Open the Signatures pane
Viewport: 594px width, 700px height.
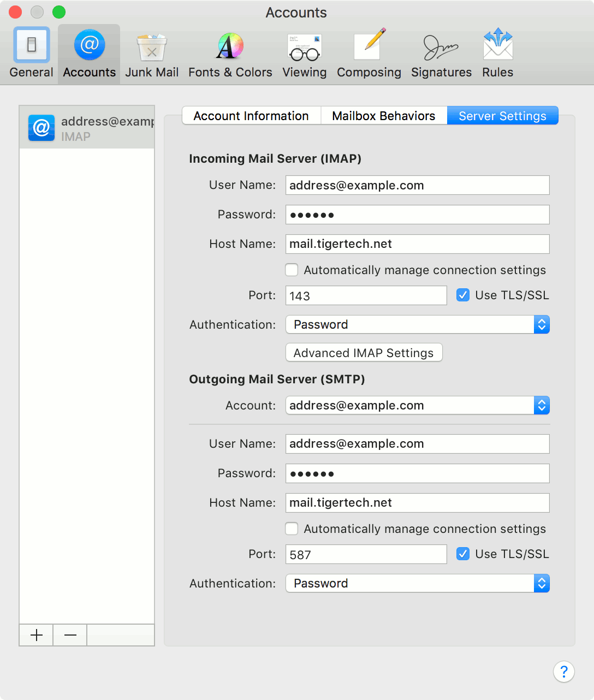click(x=441, y=52)
